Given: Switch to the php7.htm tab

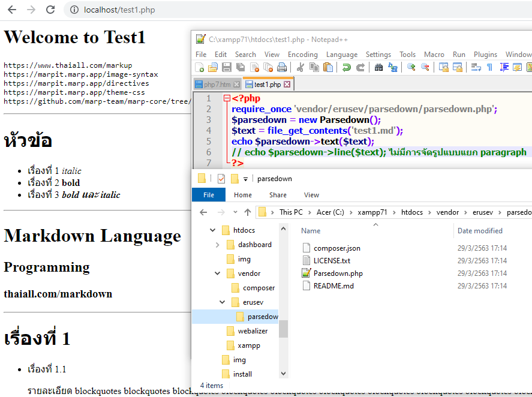Looking at the screenshot, I should [217, 85].
